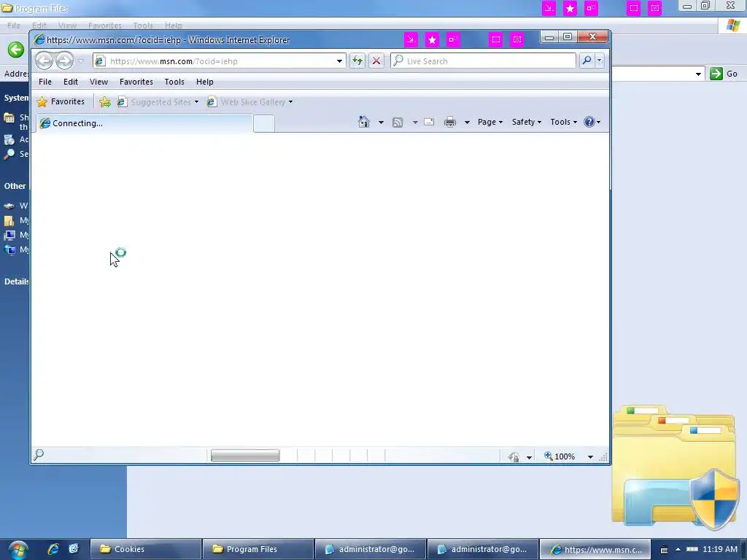The image size is (747, 560).
Task: Click Add or remove programs sidebar icon
Action: coord(9,139)
